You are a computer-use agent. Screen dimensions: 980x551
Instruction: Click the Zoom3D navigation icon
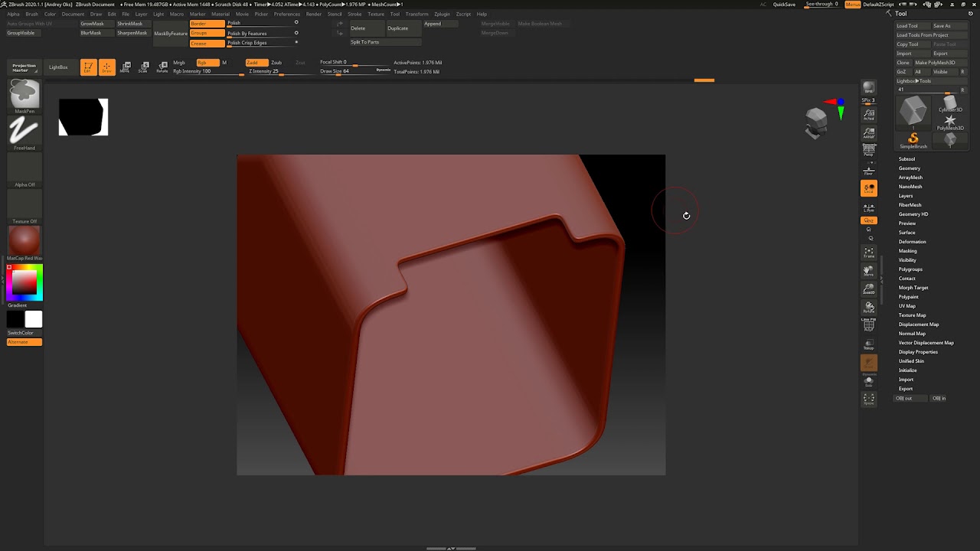click(x=868, y=289)
